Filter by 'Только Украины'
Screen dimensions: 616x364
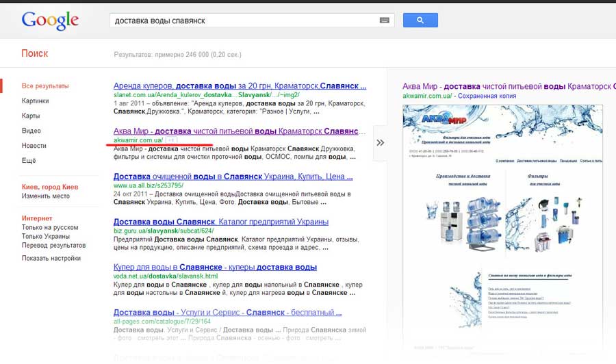(46, 236)
